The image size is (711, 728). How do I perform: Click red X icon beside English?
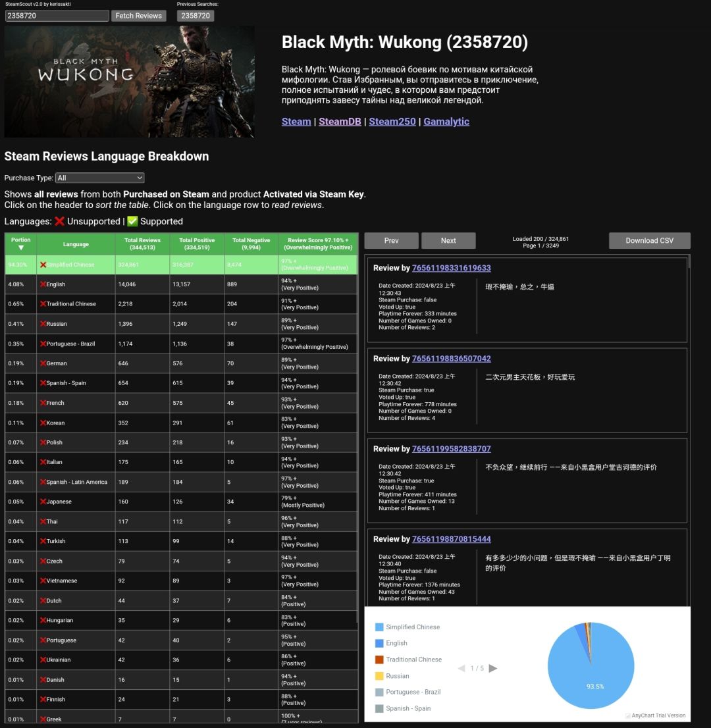(43, 284)
